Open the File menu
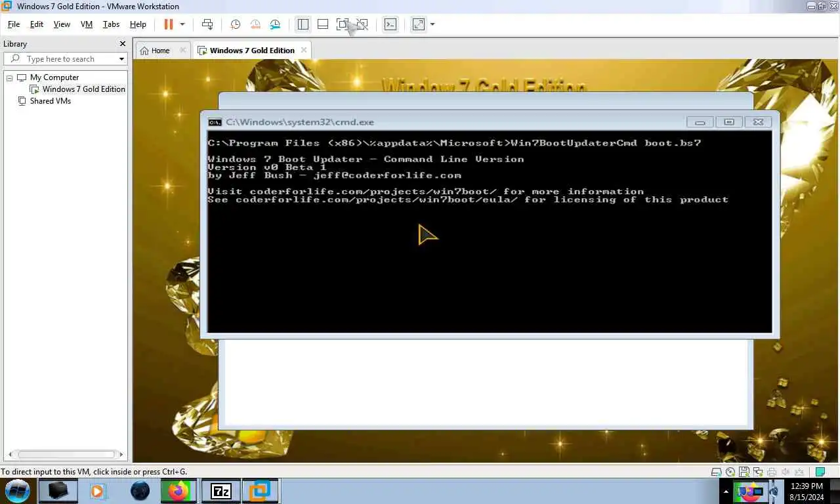The width and height of the screenshot is (840, 504). point(14,24)
